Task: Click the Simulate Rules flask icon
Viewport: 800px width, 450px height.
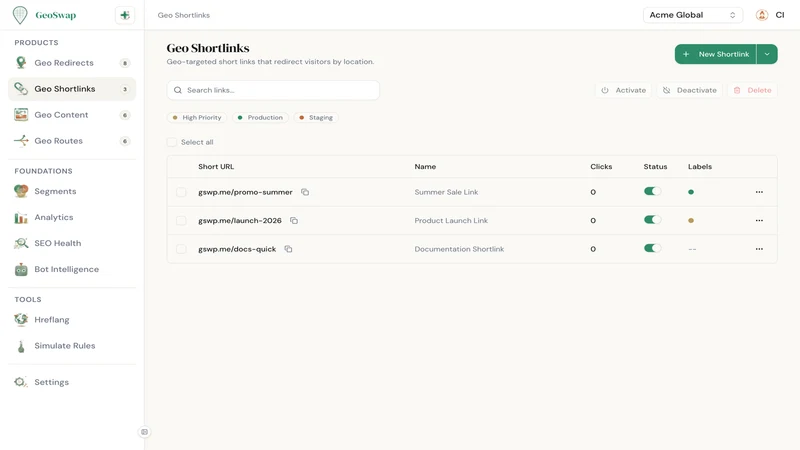Action: 21,346
